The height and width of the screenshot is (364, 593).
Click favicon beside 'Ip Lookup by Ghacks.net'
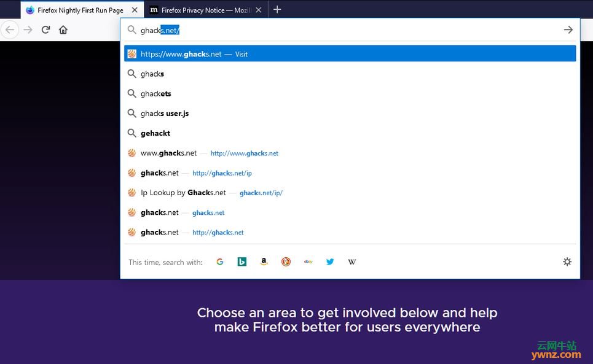[x=132, y=193]
